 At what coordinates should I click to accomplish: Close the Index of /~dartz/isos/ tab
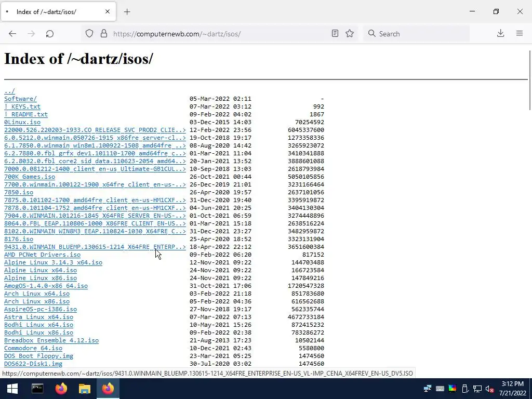pos(108,11)
